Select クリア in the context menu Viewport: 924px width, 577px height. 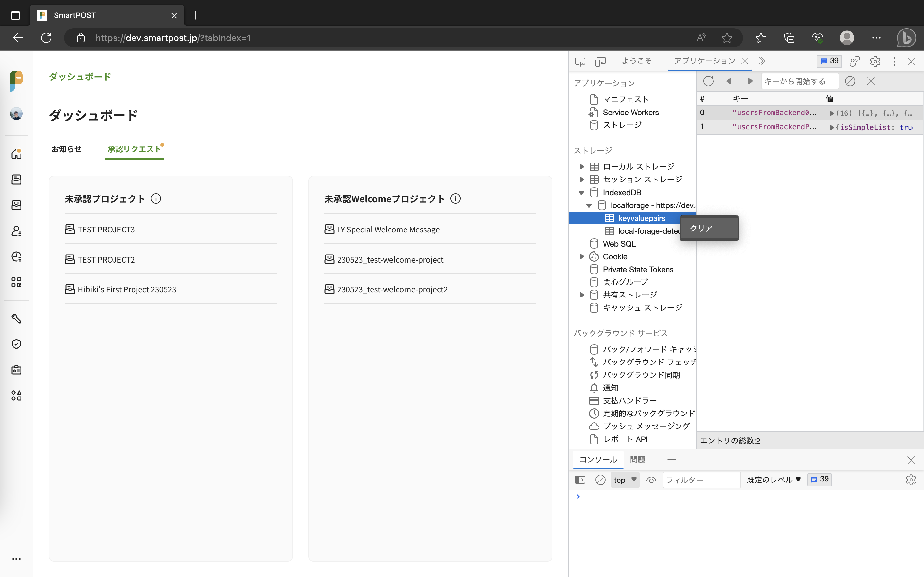click(701, 228)
